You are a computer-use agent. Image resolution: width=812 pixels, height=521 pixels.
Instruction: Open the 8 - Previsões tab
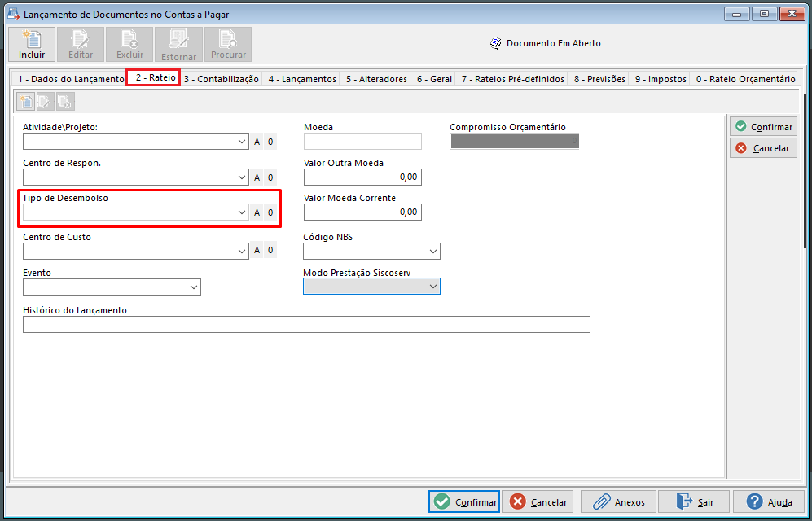(599, 79)
